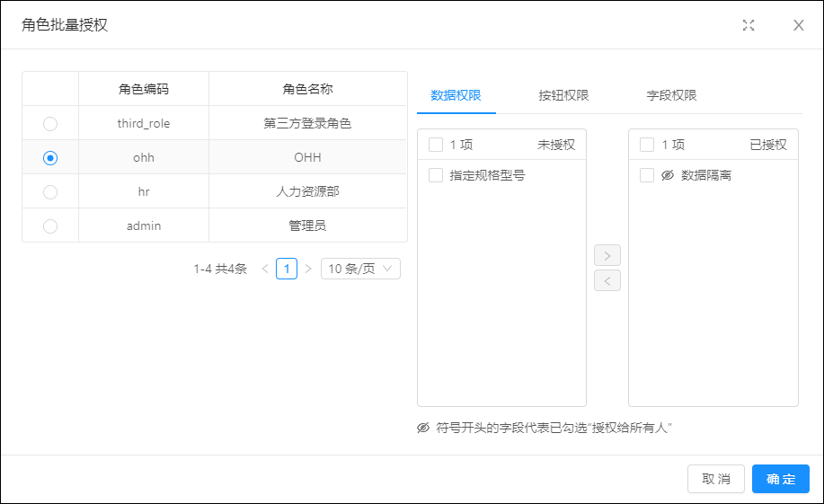Click the 管理员 name cell
Image resolution: width=824 pixels, height=504 pixels.
307,226
